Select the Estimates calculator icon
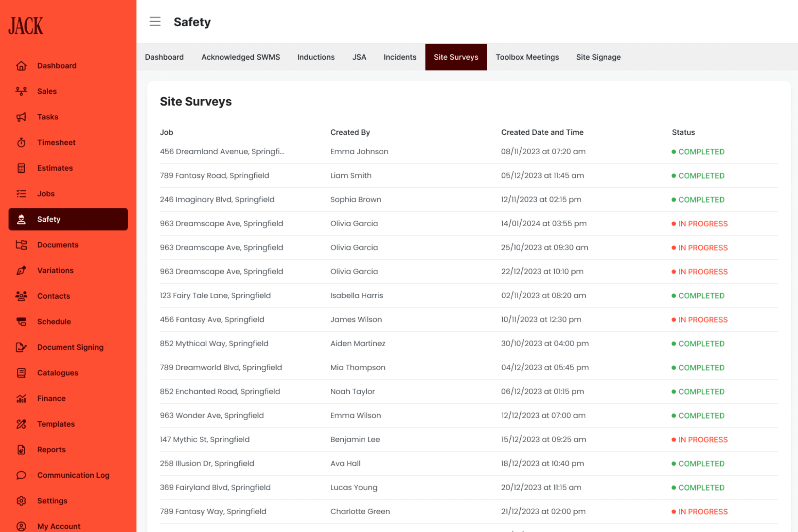Image resolution: width=798 pixels, height=532 pixels. (21, 168)
